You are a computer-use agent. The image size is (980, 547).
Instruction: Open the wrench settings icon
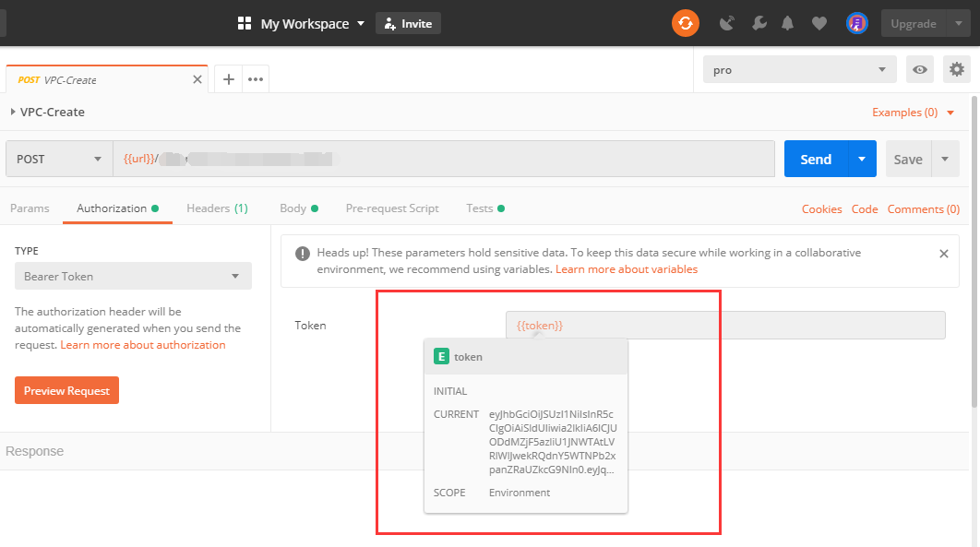[x=759, y=24]
